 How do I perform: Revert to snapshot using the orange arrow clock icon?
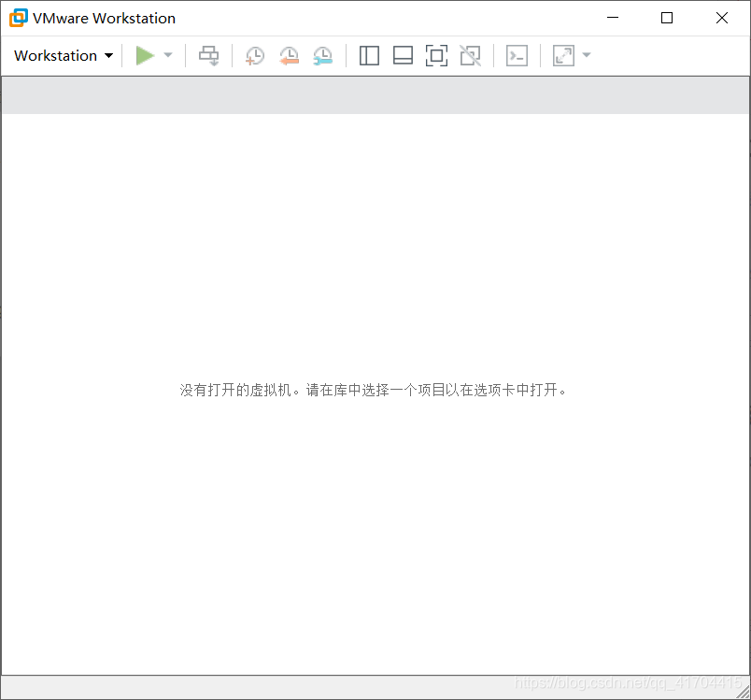[x=289, y=55]
